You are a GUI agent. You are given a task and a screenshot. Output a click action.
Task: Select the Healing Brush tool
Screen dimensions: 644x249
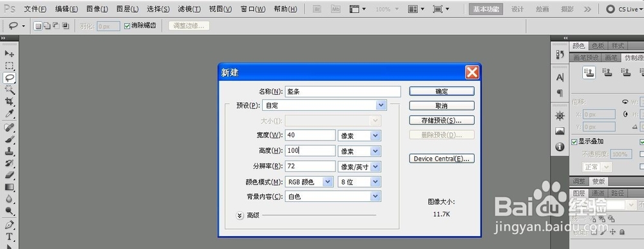coord(9,127)
